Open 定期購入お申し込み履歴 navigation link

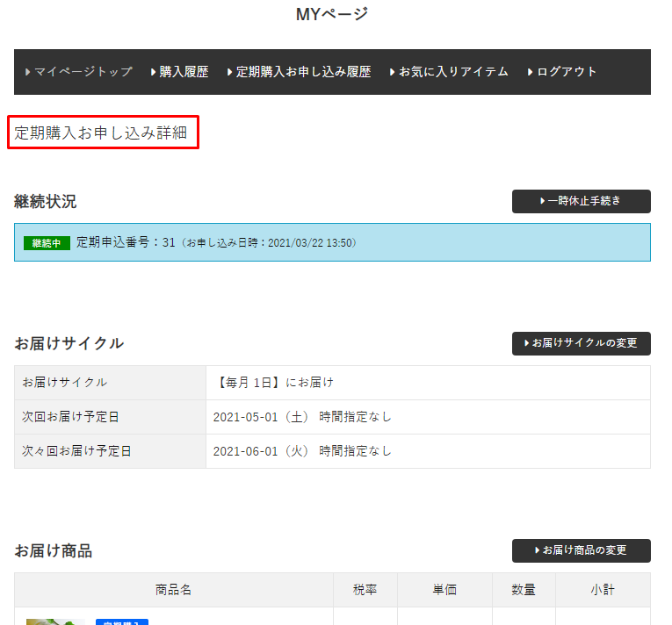(x=299, y=72)
